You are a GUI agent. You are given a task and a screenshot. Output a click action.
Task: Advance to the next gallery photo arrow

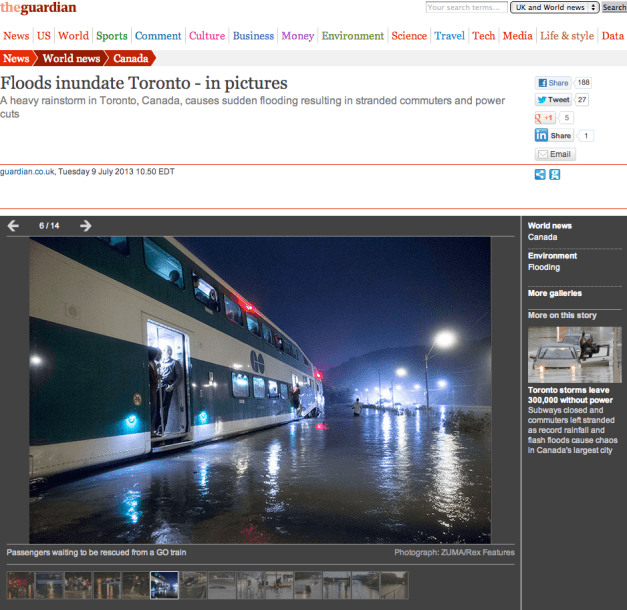86,226
